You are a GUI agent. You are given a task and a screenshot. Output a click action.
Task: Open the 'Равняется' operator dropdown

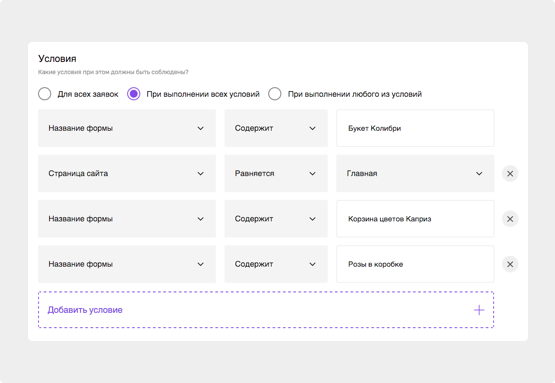[x=276, y=173]
